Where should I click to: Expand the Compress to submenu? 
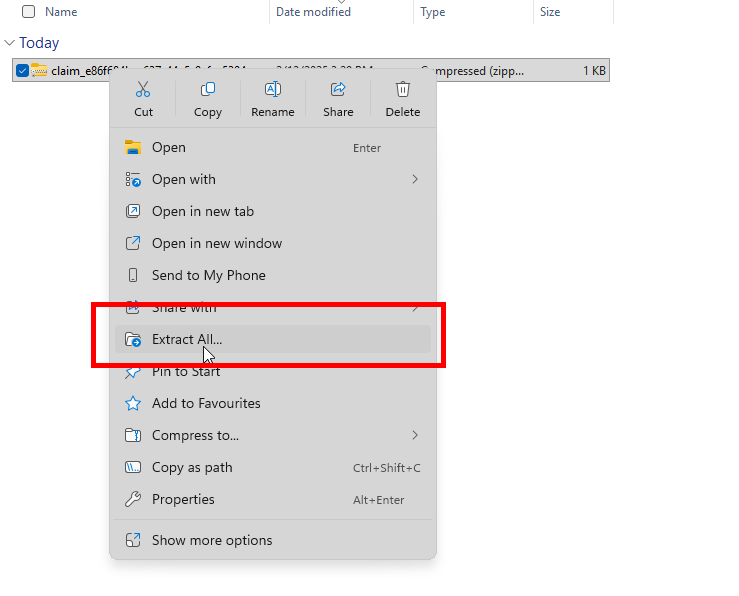[414, 435]
